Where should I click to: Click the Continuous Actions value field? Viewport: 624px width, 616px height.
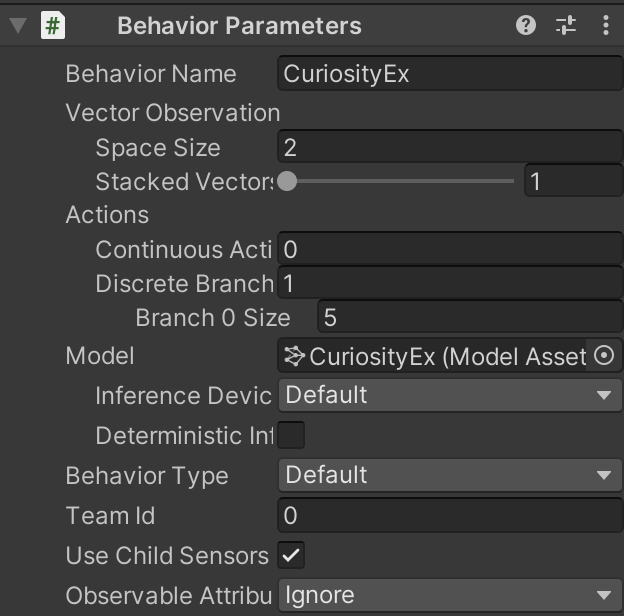point(450,249)
